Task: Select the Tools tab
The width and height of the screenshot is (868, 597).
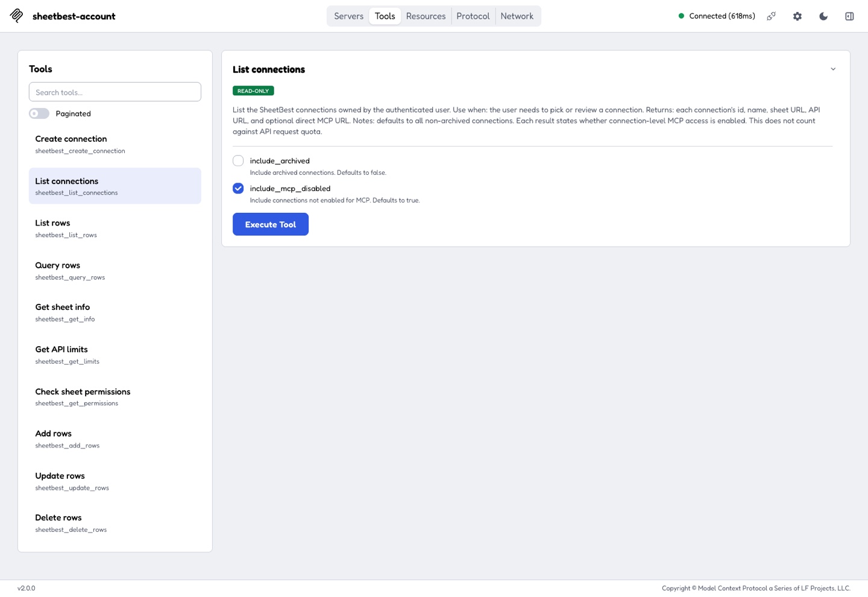Action: (x=385, y=16)
